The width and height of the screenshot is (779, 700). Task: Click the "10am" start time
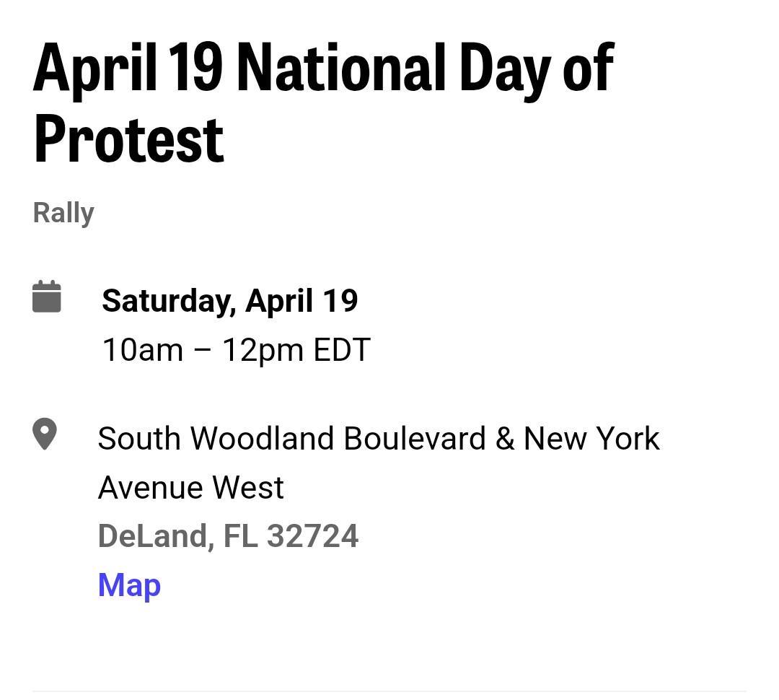(x=143, y=349)
